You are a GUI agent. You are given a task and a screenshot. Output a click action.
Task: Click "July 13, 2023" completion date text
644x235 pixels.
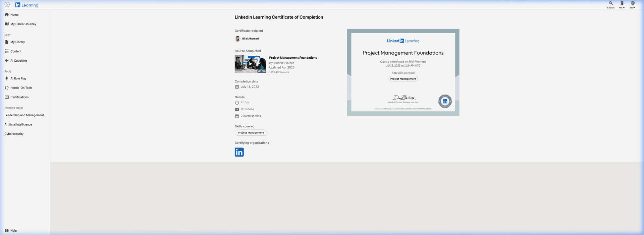coord(250,87)
